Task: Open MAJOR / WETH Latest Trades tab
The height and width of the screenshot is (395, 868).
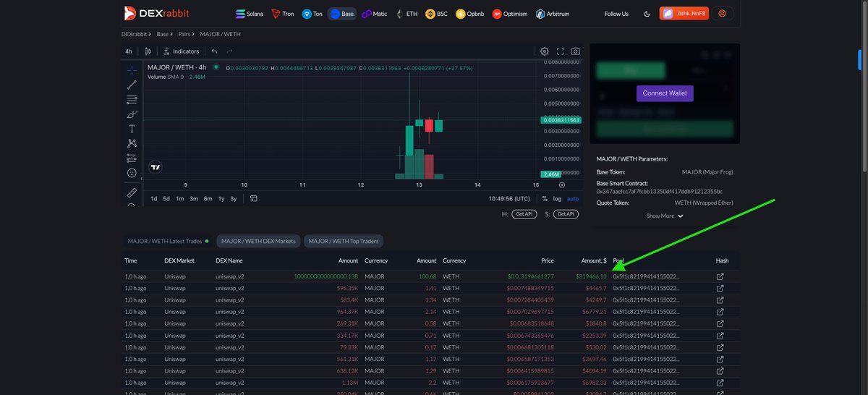Action: pyautogui.click(x=168, y=241)
